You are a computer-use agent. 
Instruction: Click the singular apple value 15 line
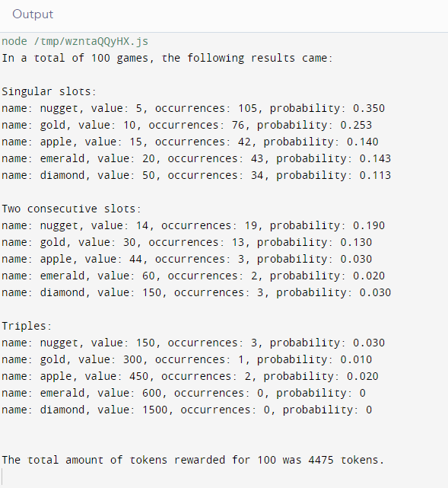(x=190, y=142)
